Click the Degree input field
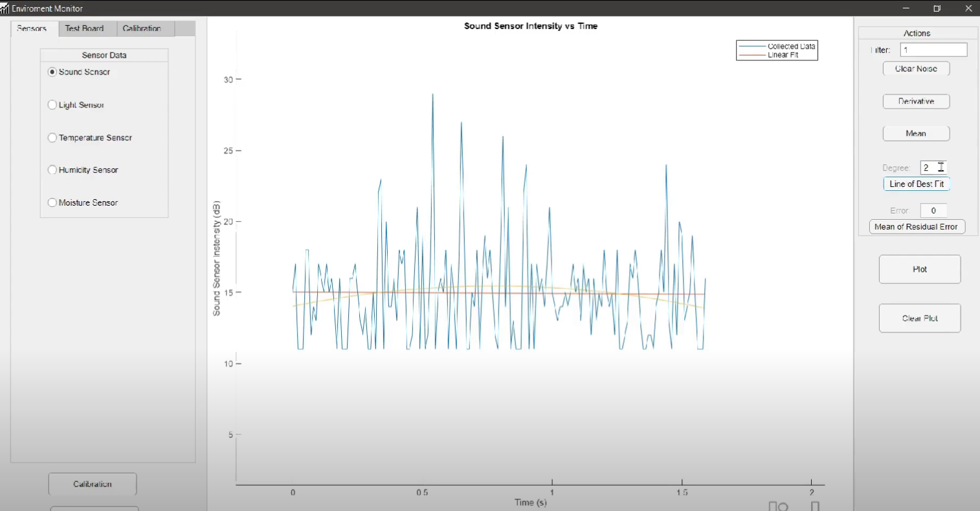This screenshot has height=511, width=980. pyautogui.click(x=933, y=168)
